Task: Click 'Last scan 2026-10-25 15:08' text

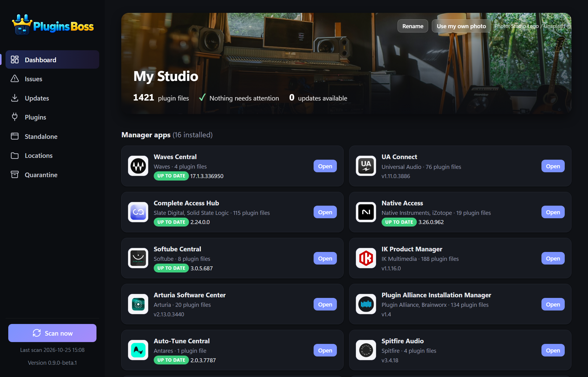Action: point(52,350)
